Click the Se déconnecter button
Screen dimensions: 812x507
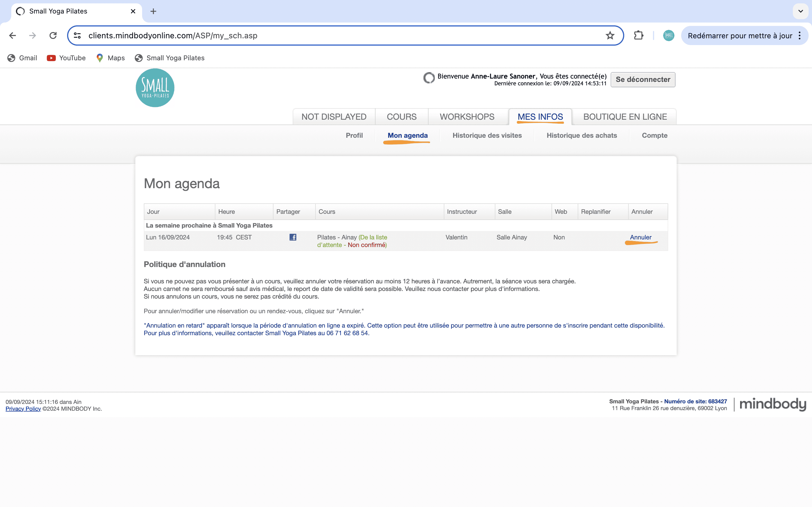coord(643,79)
